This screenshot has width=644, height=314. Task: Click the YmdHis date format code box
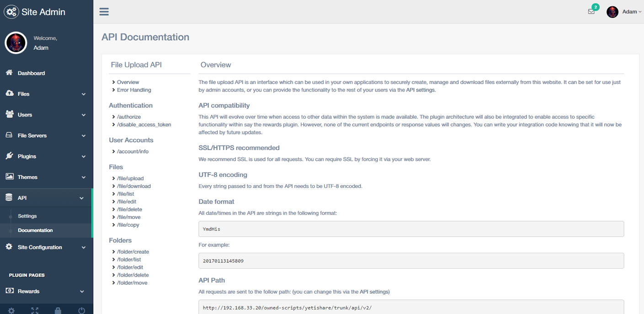click(411, 229)
